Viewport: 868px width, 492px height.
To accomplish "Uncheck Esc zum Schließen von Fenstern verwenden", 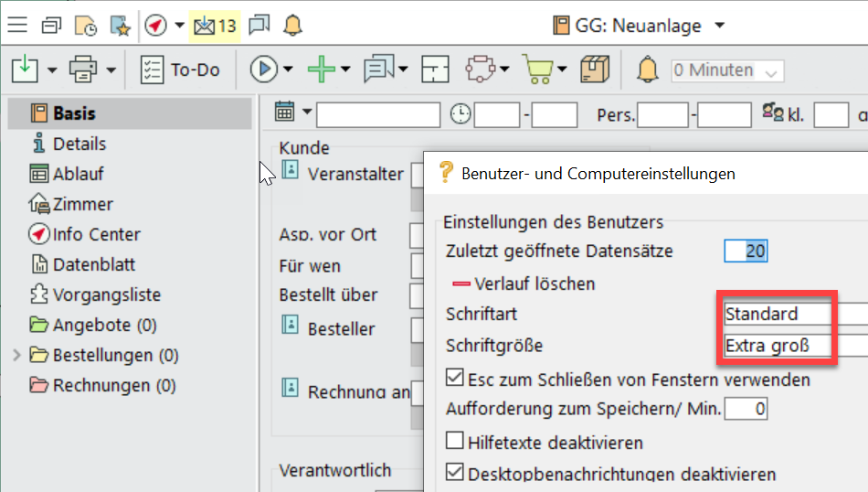I will click(x=454, y=378).
